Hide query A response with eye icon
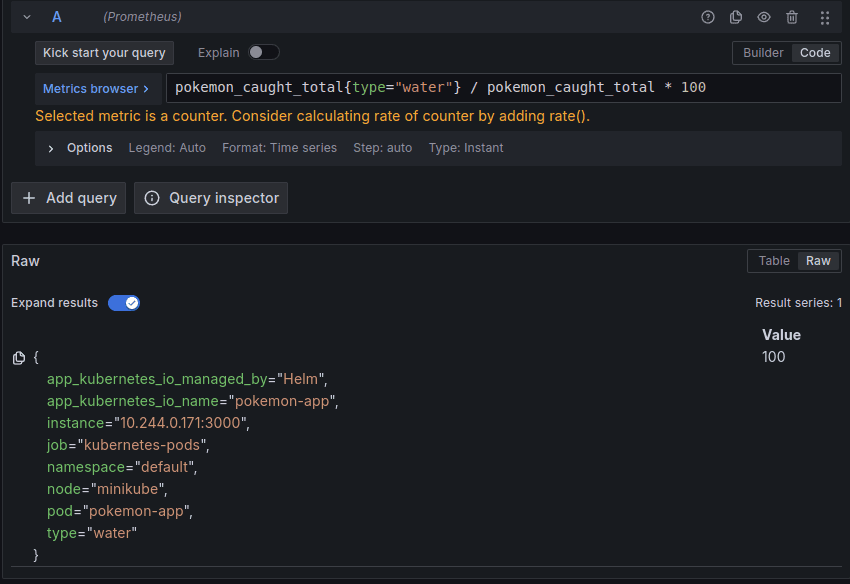Image resolution: width=850 pixels, height=584 pixels. [764, 17]
